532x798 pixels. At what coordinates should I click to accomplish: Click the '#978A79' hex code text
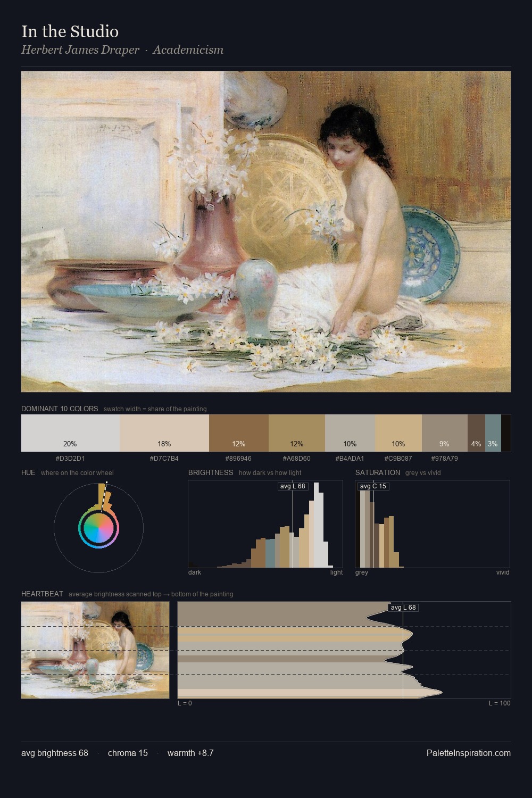point(445,458)
